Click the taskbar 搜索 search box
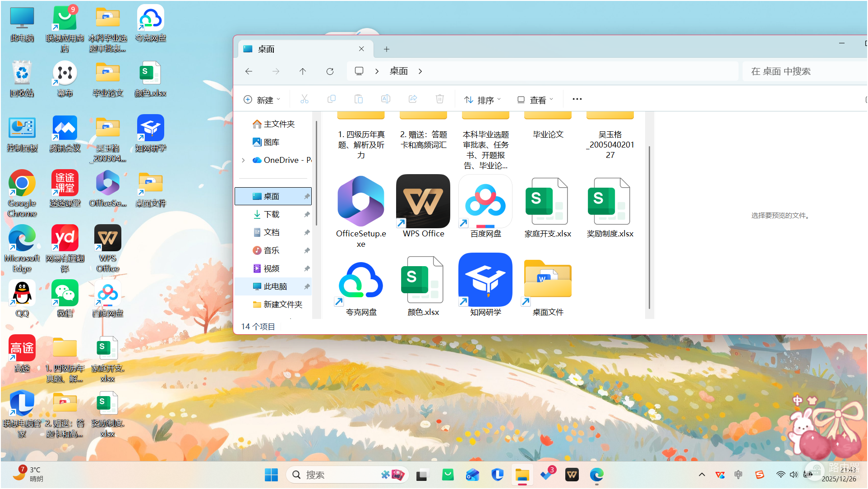Image resolution: width=868 pixels, height=489 pixels. tap(347, 475)
